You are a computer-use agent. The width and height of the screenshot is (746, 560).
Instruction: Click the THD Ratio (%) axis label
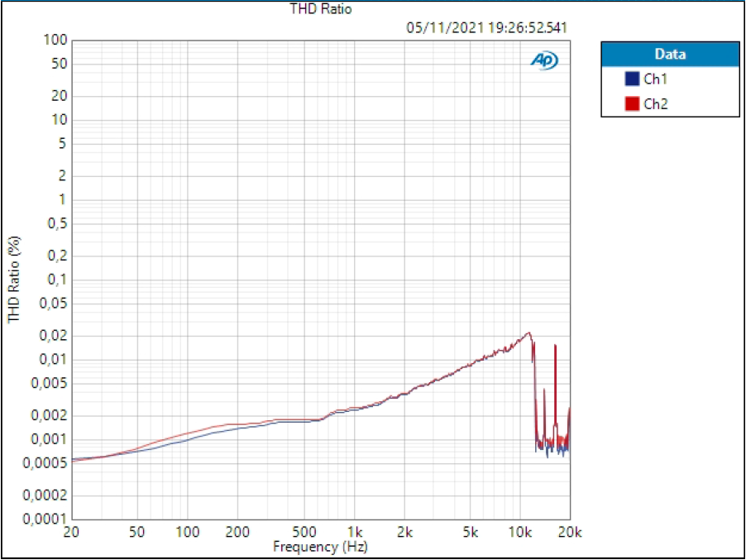coord(12,277)
